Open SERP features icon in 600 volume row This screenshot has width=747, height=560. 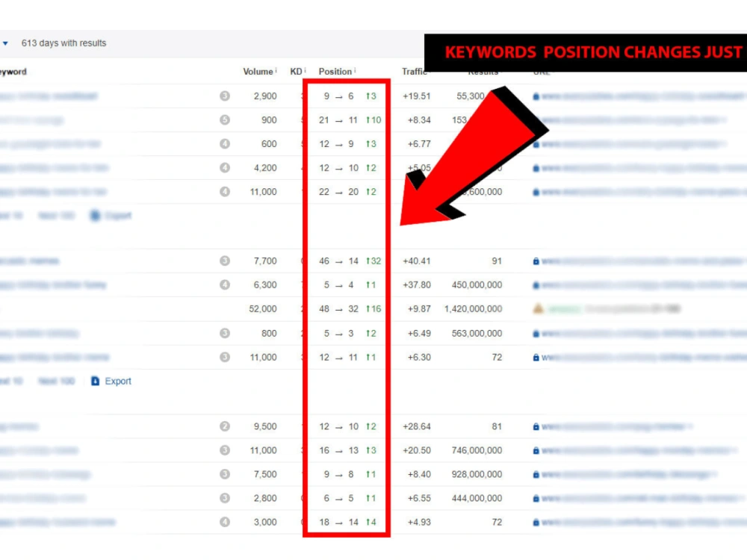[x=225, y=144]
